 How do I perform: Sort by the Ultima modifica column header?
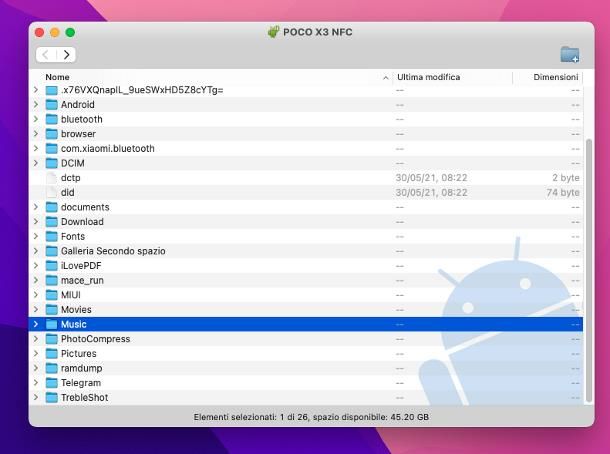click(428, 77)
